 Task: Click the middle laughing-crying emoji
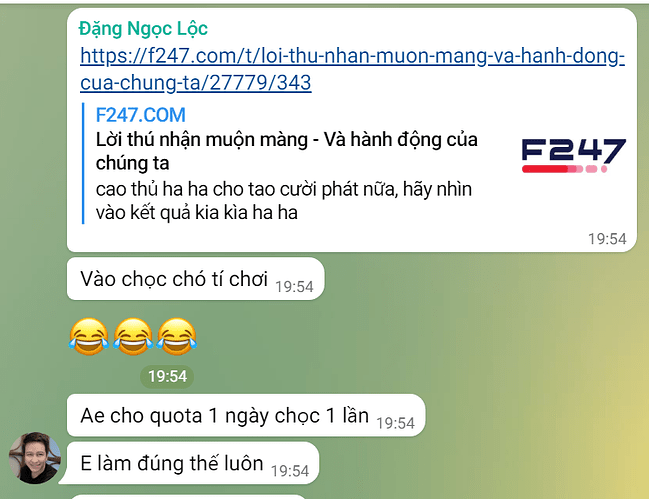(133, 336)
